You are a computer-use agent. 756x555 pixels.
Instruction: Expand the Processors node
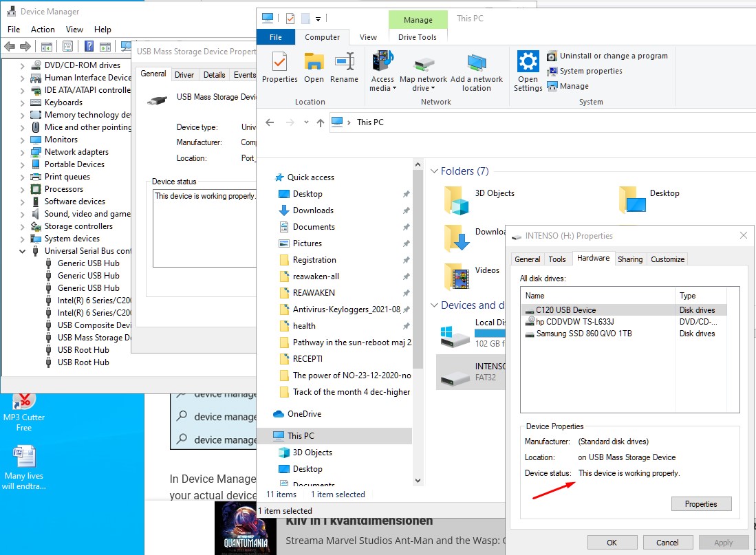click(22, 190)
